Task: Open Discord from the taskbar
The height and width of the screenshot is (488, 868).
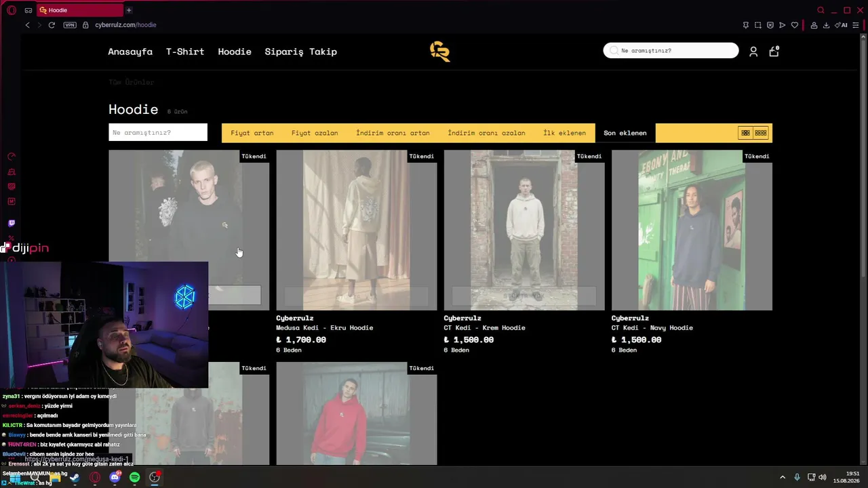Action: click(x=115, y=477)
